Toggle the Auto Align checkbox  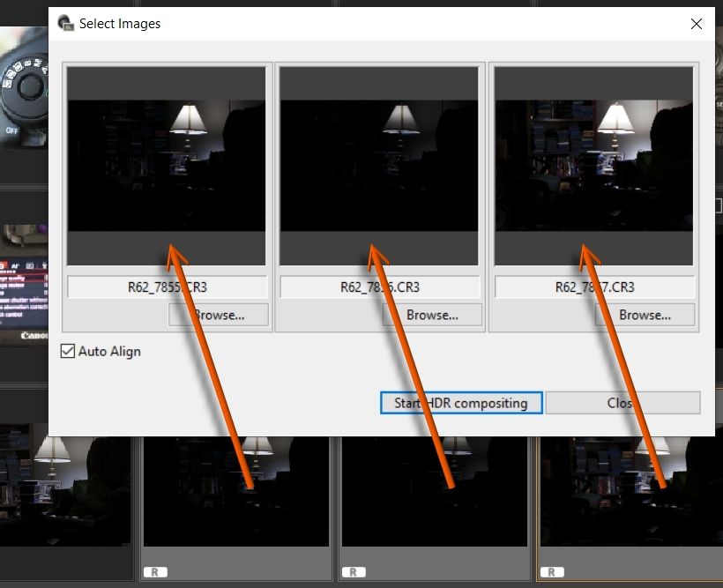pos(68,351)
